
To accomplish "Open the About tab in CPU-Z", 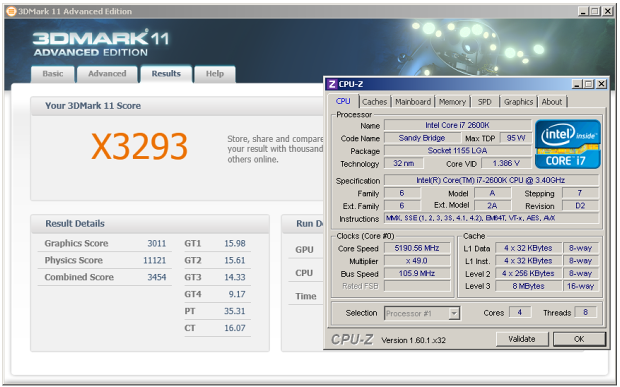I will [552, 102].
